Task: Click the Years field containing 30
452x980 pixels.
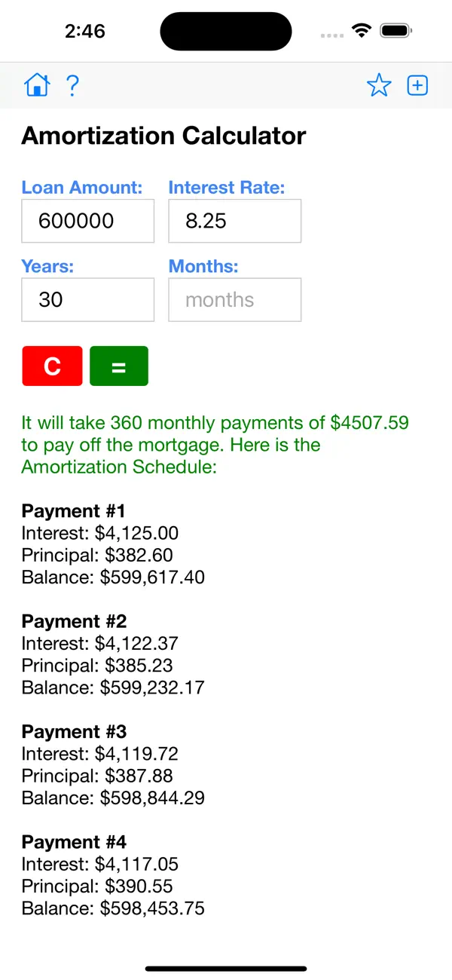Action: tap(87, 299)
